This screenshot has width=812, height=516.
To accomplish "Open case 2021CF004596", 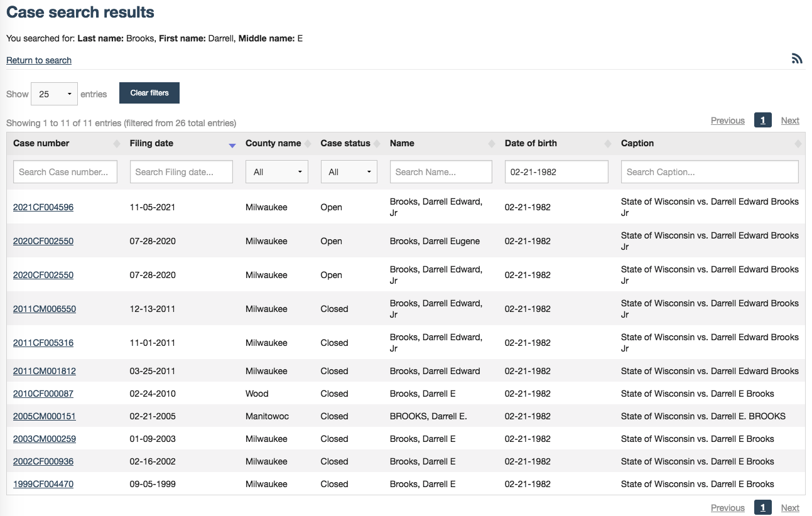I will pos(43,207).
